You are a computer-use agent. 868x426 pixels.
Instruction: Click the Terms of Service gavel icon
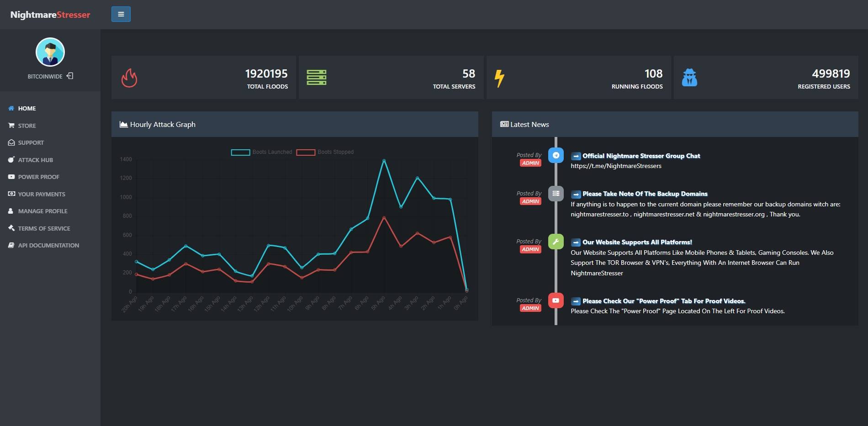click(x=11, y=228)
